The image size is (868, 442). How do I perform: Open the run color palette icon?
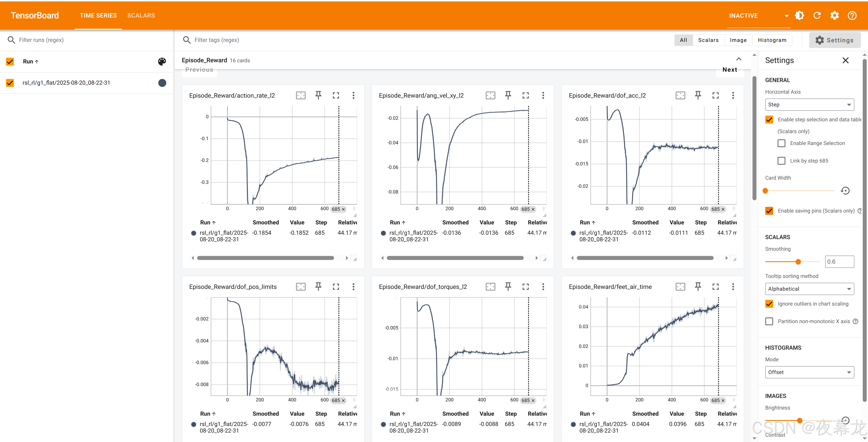point(162,61)
